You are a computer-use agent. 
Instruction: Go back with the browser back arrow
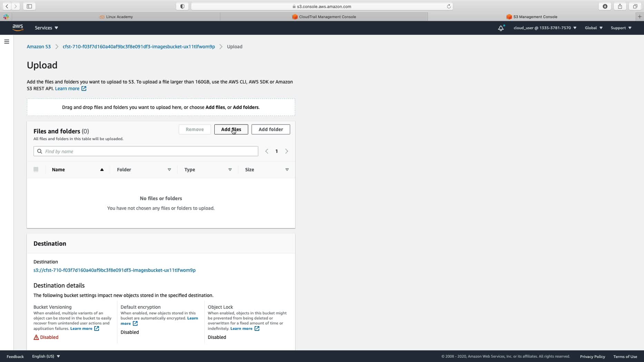coord(7,6)
